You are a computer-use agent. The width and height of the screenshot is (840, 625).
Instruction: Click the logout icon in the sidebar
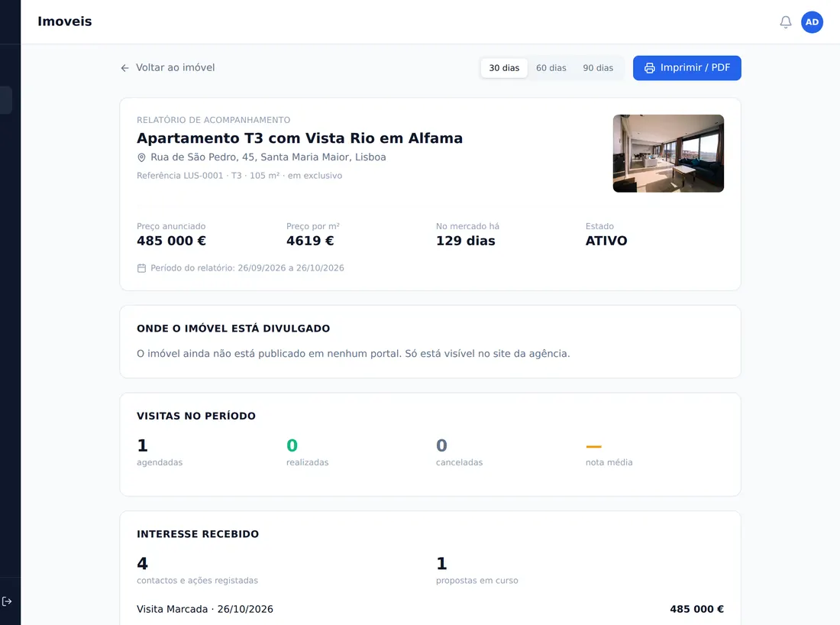[7, 601]
